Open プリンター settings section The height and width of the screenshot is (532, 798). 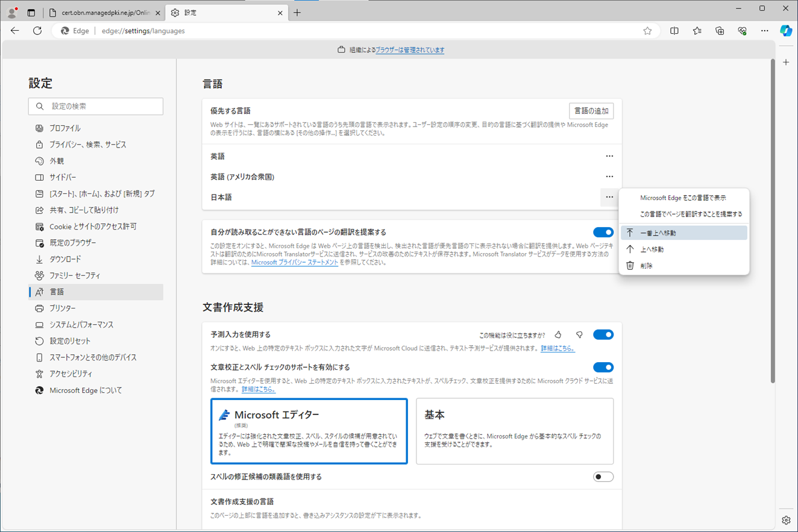96,308
